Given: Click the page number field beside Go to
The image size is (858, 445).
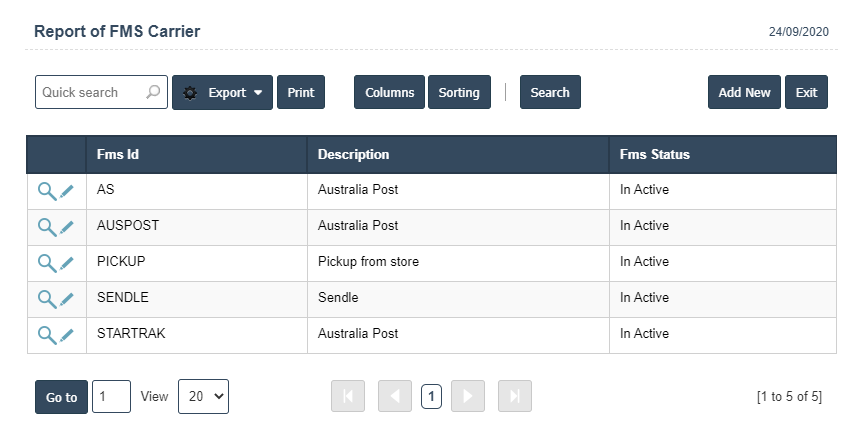Looking at the screenshot, I should click(x=111, y=396).
